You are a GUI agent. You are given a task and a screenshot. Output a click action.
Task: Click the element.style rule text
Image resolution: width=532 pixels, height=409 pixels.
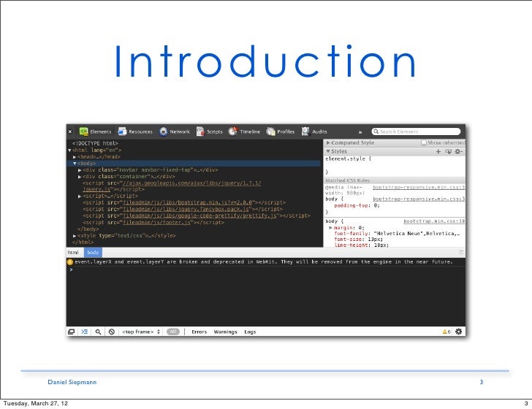[x=348, y=158]
